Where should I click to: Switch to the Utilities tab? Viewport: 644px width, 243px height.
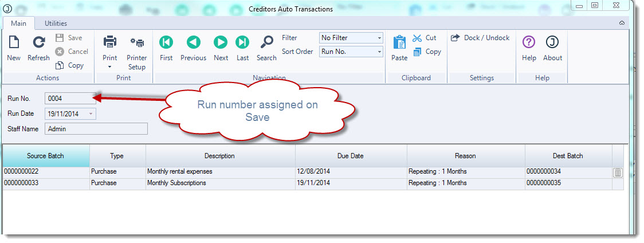tap(56, 23)
